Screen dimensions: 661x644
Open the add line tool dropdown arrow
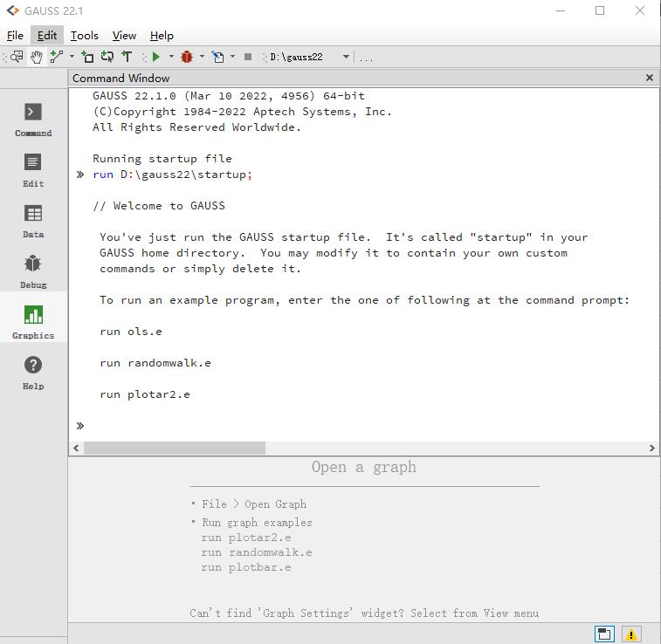(72, 56)
